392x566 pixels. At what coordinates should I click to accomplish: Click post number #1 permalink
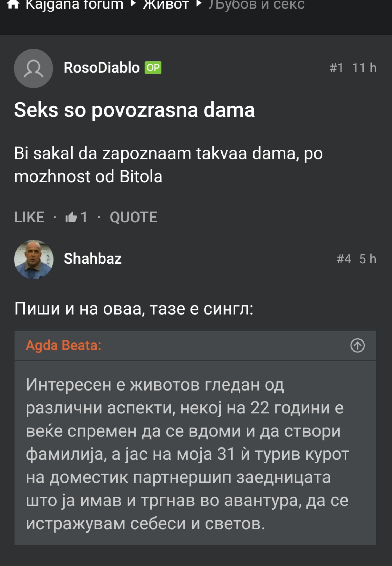click(x=336, y=68)
